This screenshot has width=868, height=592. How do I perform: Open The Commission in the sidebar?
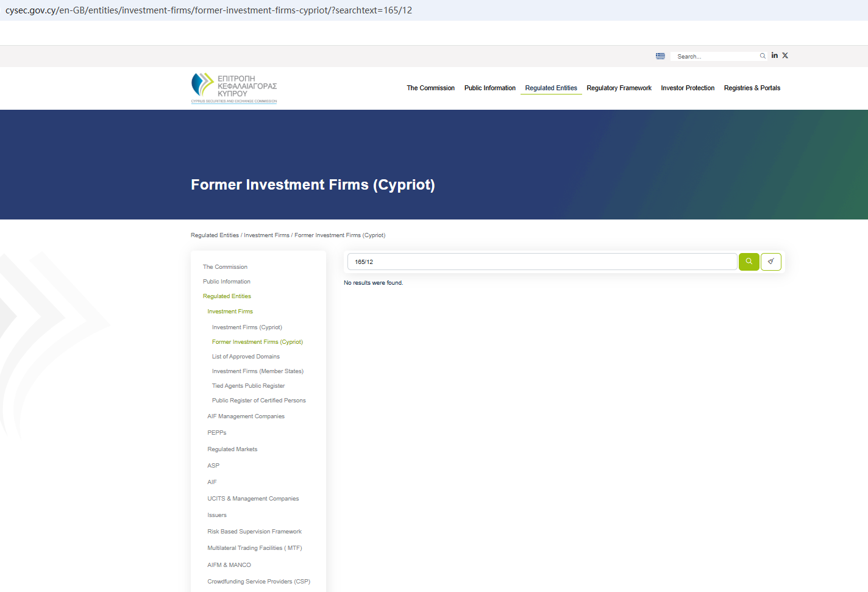click(225, 267)
